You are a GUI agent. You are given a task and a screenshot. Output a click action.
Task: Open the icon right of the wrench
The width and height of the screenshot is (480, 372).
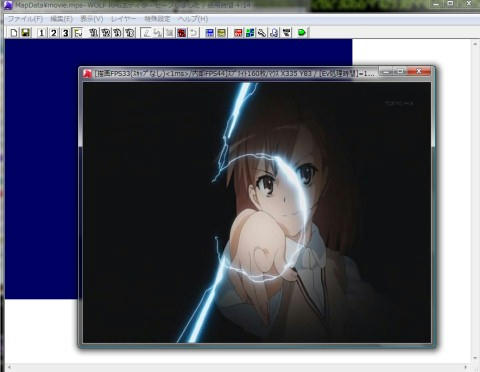[274, 33]
